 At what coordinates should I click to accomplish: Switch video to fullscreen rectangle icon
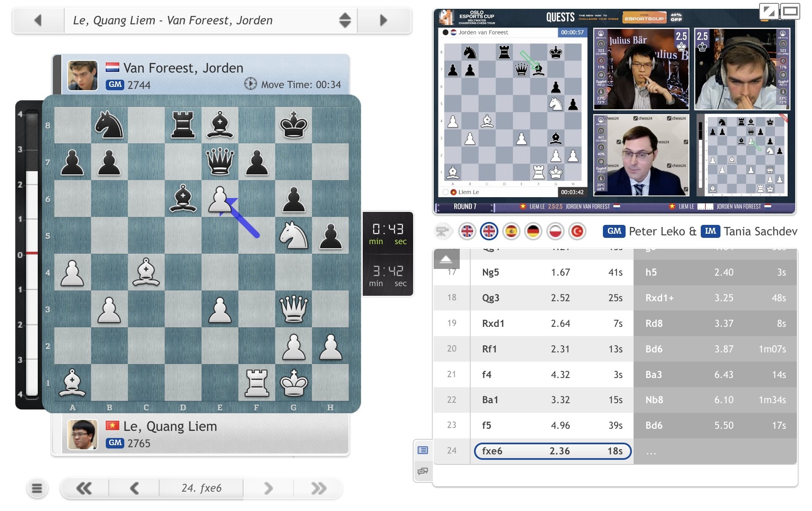pos(790,11)
